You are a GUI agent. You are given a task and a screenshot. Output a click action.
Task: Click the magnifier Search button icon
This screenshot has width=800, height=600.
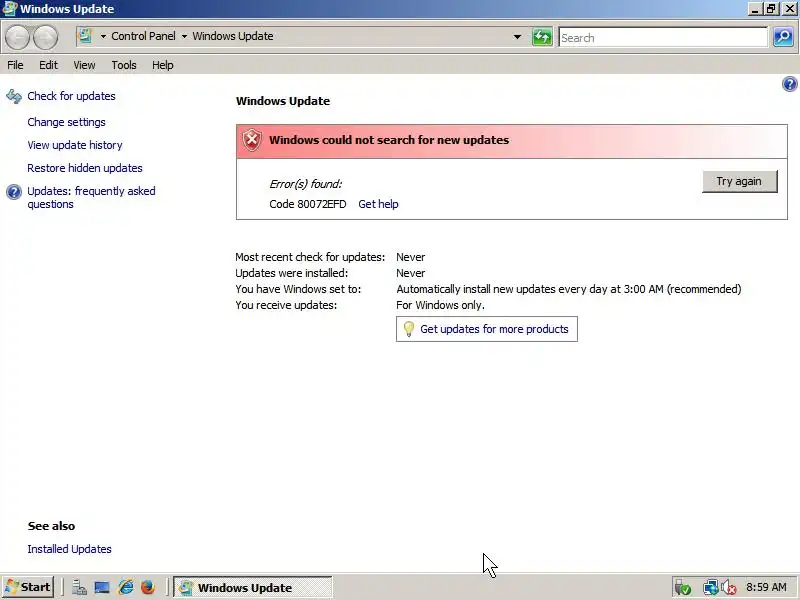pos(783,37)
